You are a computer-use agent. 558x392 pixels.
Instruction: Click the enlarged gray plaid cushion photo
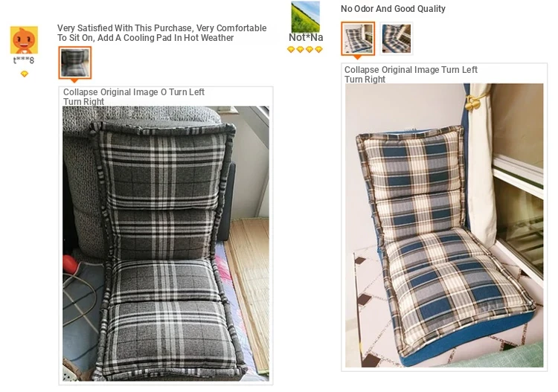(x=166, y=244)
